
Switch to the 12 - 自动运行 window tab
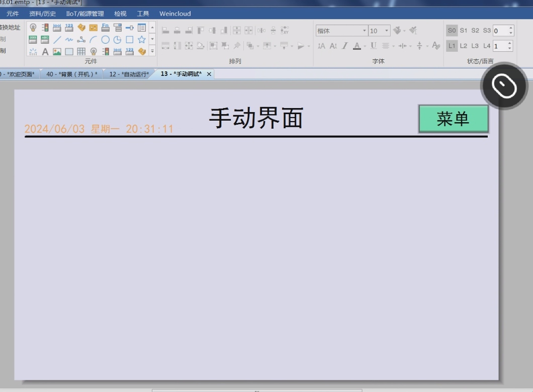pos(129,74)
